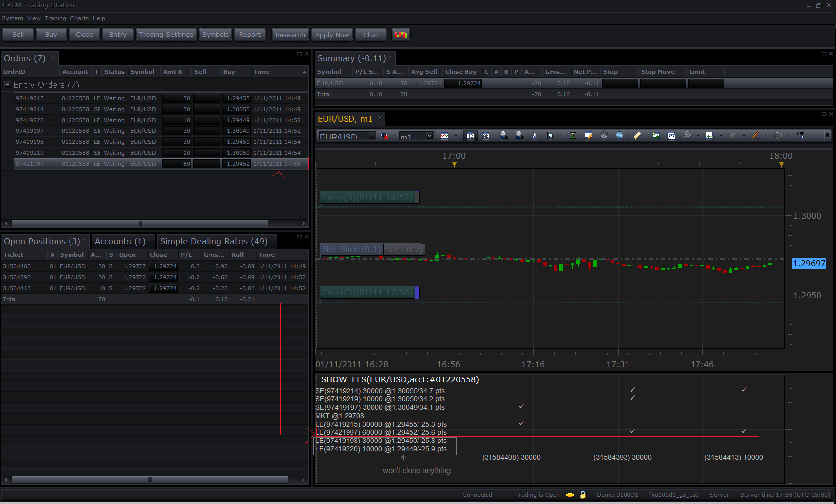
Task: Open the Charts menu
Action: pyautogui.click(x=79, y=18)
